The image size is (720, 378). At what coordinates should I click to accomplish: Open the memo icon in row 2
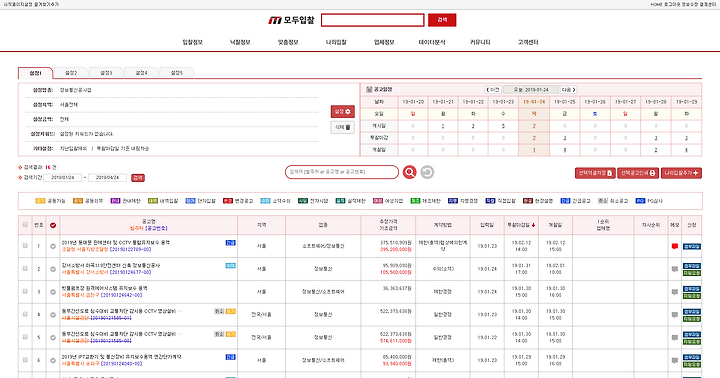(x=675, y=269)
